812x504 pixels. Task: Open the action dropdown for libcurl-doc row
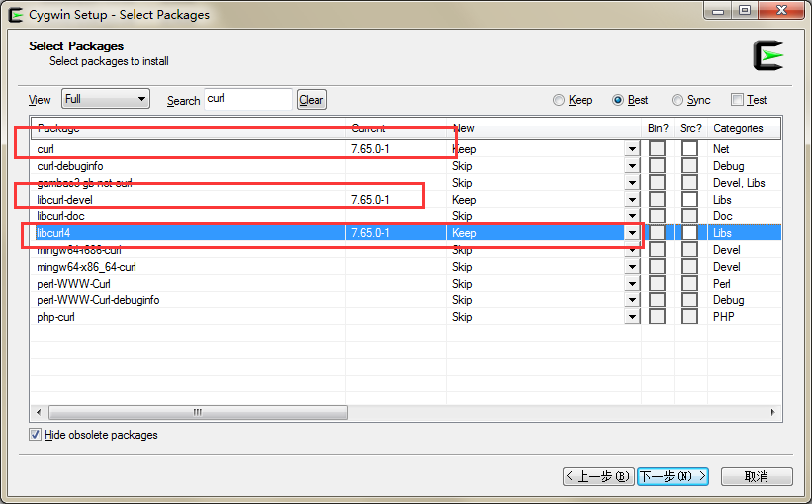coord(632,216)
